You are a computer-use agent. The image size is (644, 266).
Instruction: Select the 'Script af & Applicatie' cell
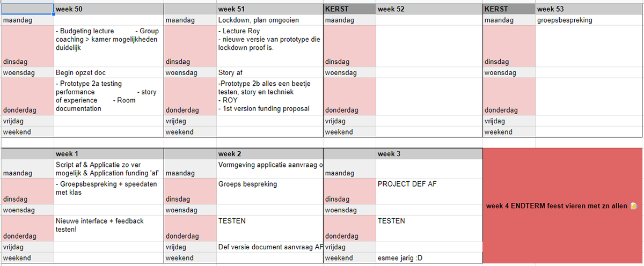point(109,169)
